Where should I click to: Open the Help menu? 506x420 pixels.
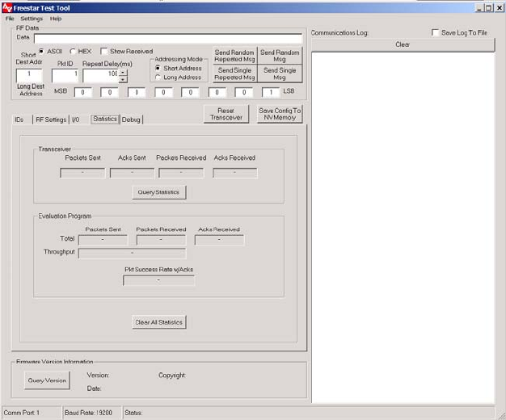pos(56,19)
